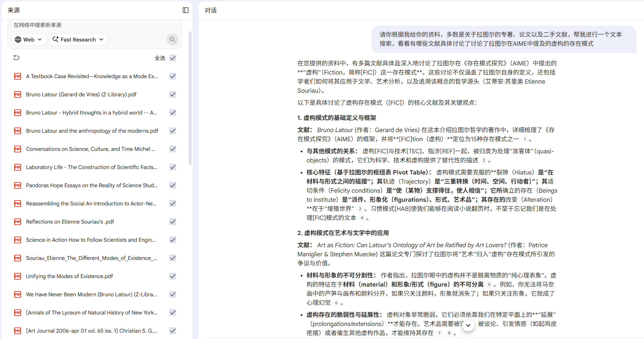Toggle the 全选 select-all checkbox
Viewport: 644px width, 339px height.
pos(173,58)
